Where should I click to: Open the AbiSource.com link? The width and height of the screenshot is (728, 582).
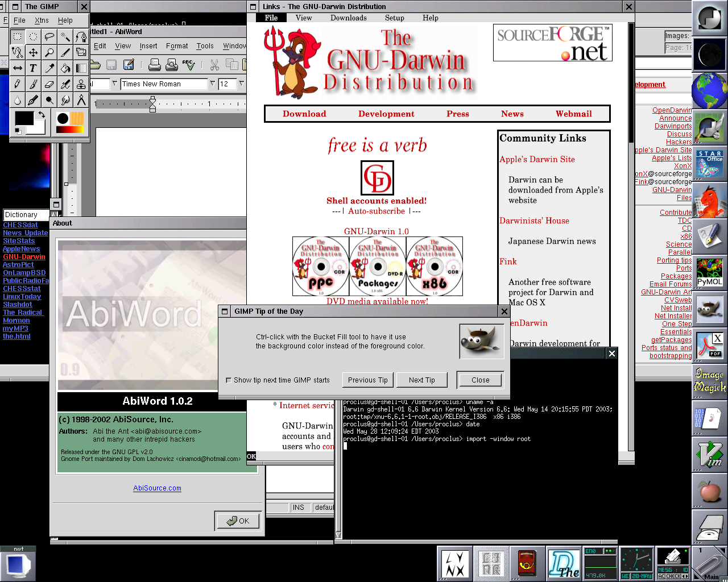pyautogui.click(x=157, y=488)
